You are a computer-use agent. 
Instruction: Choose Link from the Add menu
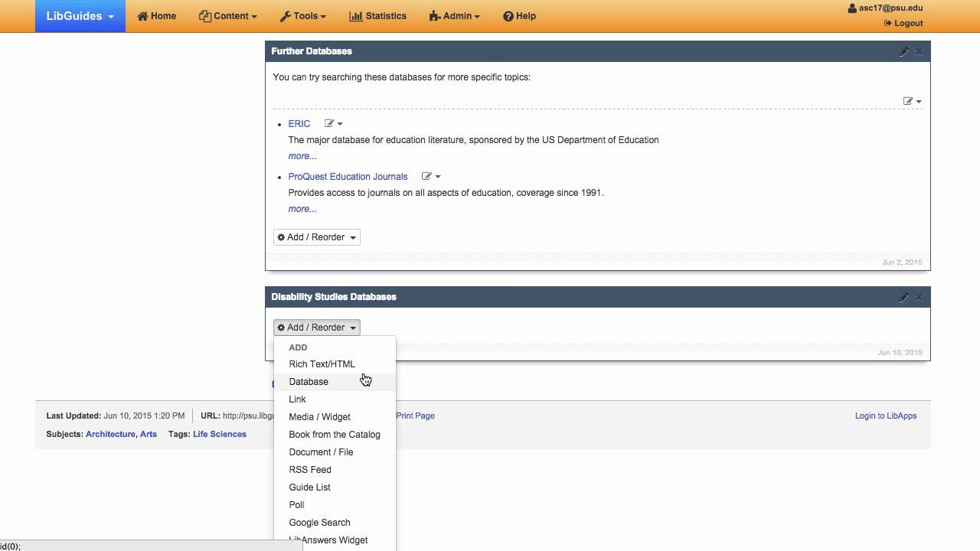click(335, 399)
